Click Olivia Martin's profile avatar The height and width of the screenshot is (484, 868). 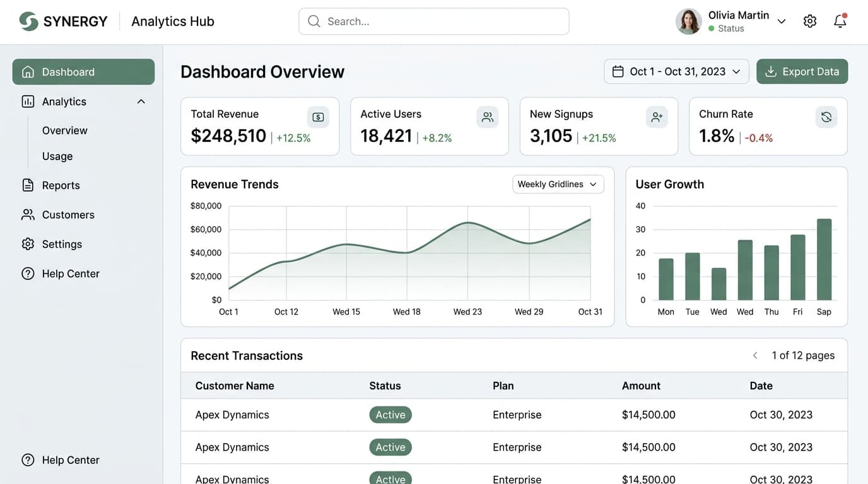point(689,21)
